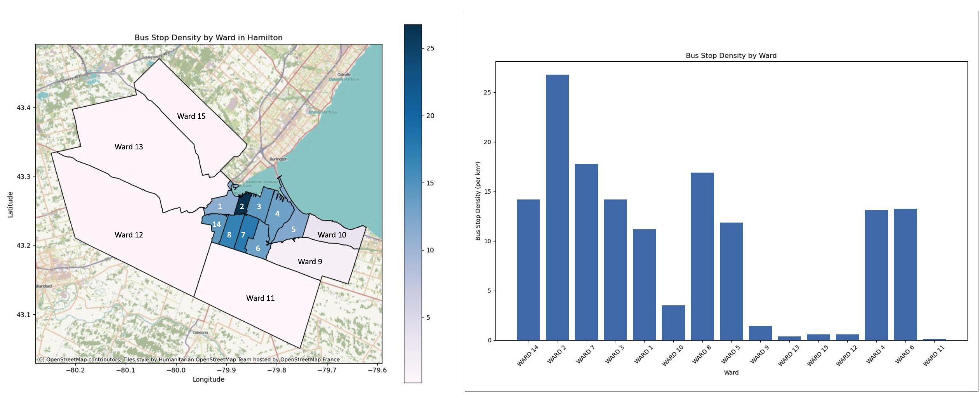This screenshot has height=402, width=980.
Task: Select the Ward 10 label on map
Action: pos(332,235)
